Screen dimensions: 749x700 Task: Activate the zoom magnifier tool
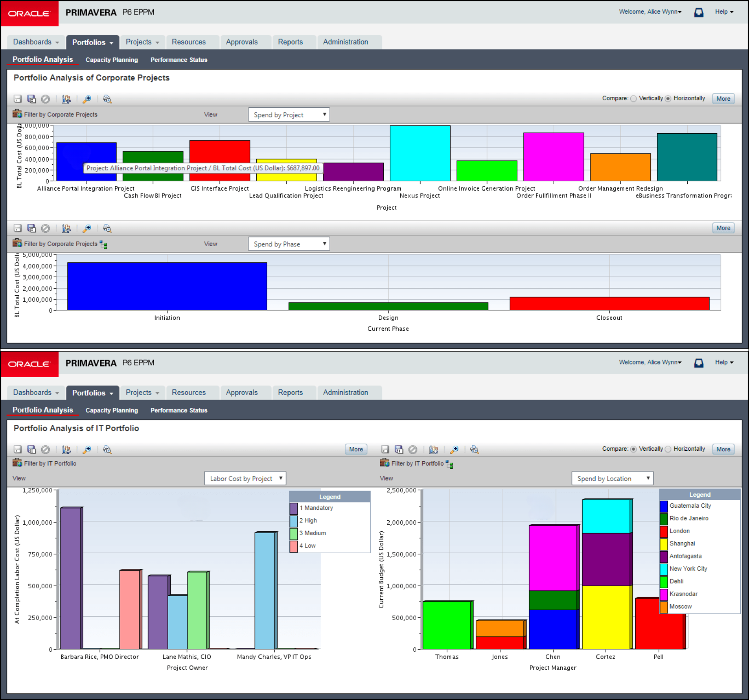click(86, 99)
